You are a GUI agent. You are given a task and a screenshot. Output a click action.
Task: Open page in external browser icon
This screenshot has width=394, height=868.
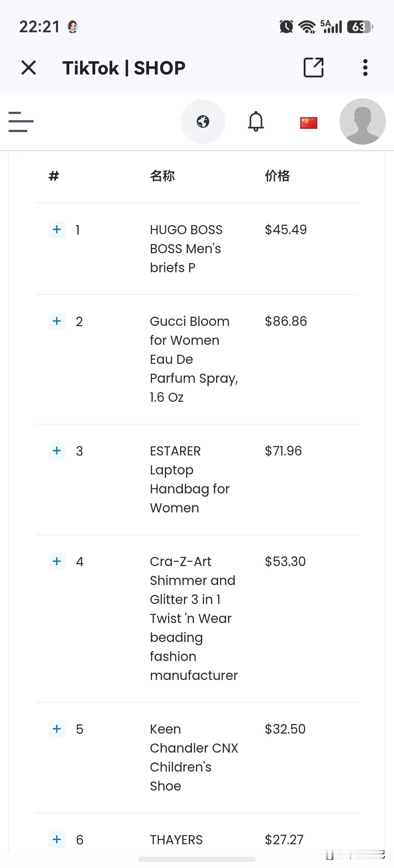click(x=314, y=67)
